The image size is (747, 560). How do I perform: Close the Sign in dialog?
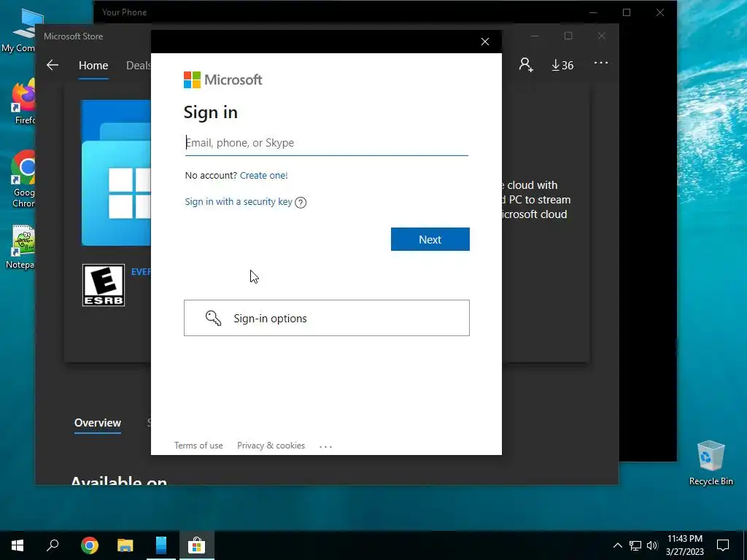coord(485,42)
